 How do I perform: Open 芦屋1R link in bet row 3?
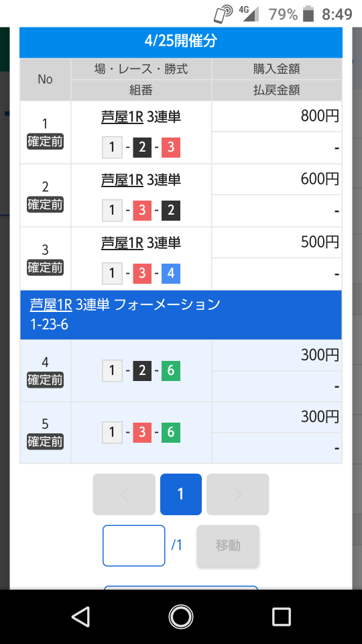(122, 243)
